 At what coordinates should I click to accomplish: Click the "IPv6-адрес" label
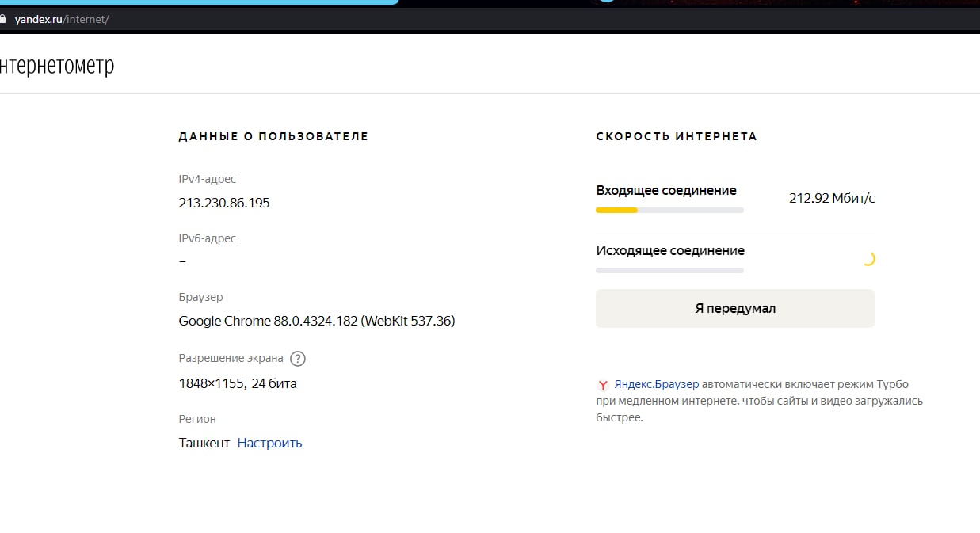point(208,238)
